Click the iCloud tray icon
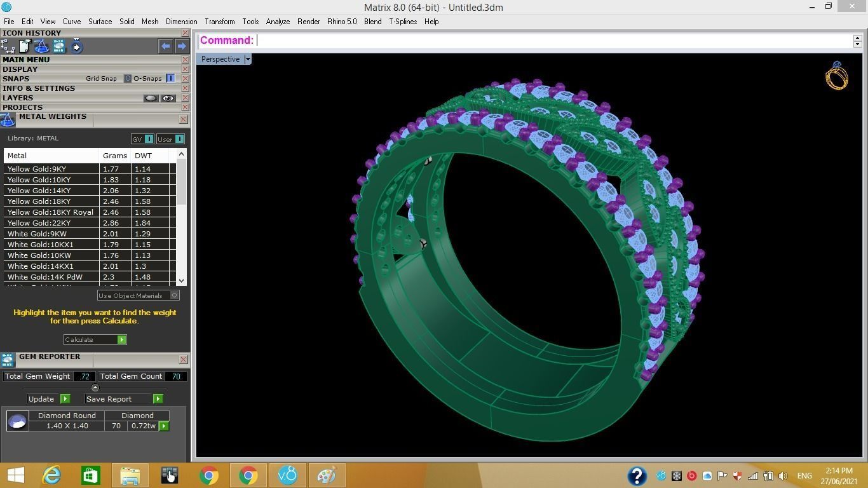868x488 pixels. [x=707, y=476]
